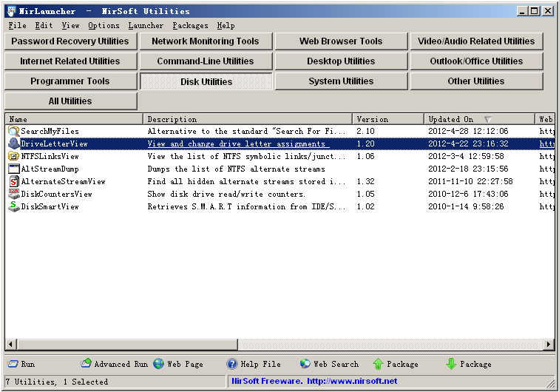Switch to Password Recovery Utilities category

70,41
